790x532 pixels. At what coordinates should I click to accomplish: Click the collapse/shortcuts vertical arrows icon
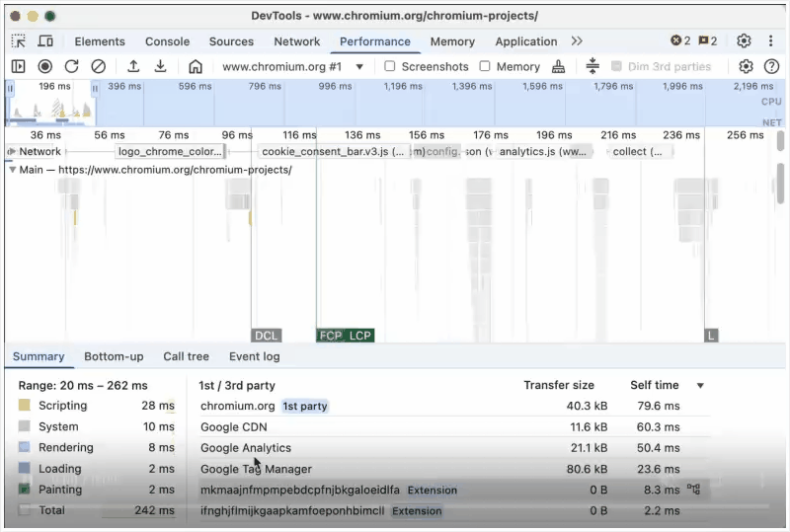593,66
